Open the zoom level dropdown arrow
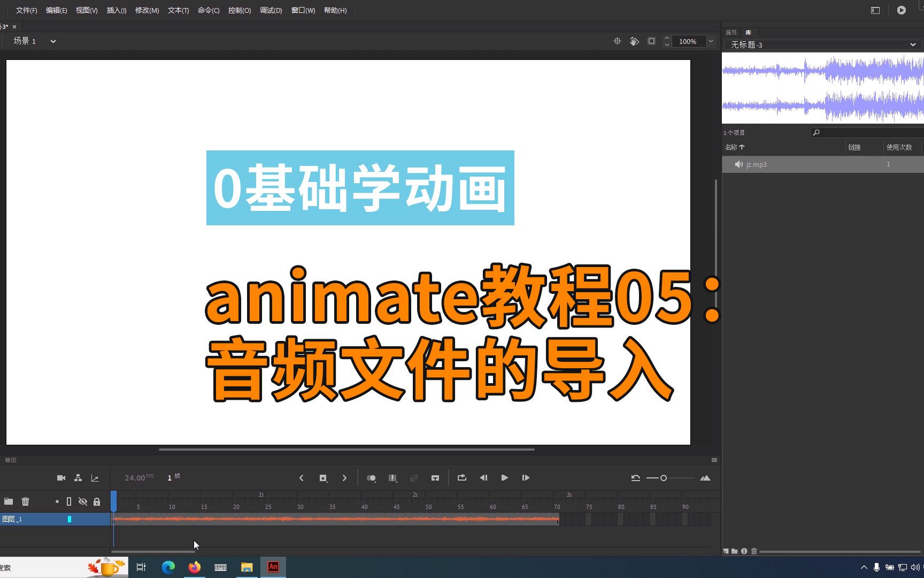The image size is (924, 578). tap(711, 41)
